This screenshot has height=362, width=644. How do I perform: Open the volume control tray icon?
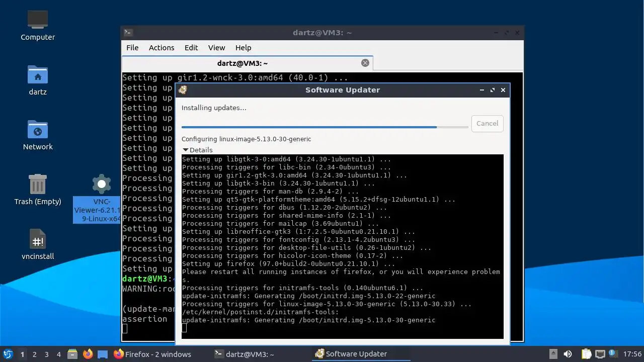click(x=568, y=354)
